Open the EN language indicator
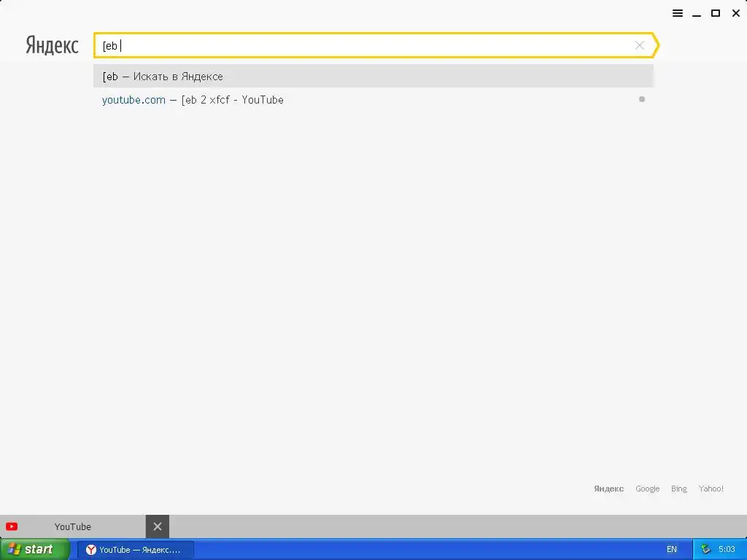The height and width of the screenshot is (560, 747). 672,550
